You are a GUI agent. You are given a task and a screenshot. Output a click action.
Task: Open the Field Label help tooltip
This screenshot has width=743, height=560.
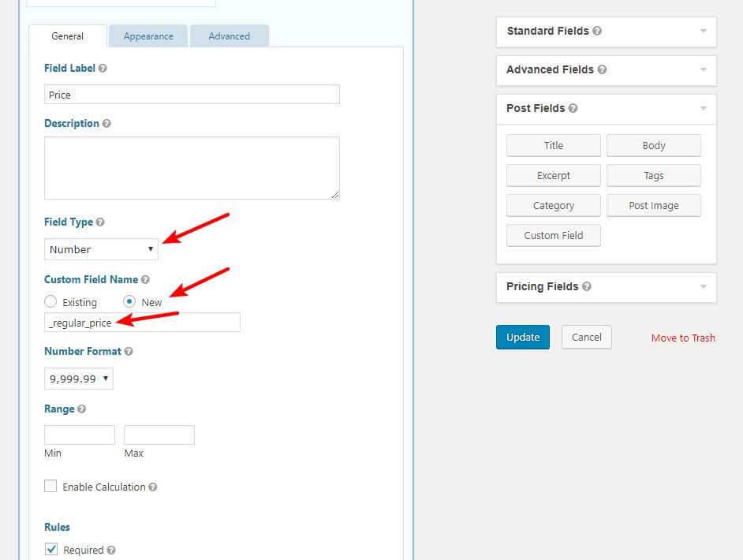point(103,68)
